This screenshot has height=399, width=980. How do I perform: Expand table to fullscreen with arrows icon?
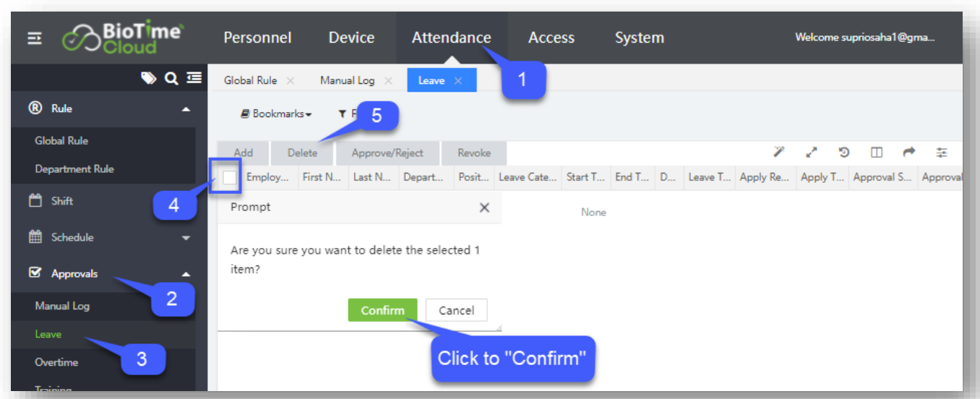coord(812,153)
